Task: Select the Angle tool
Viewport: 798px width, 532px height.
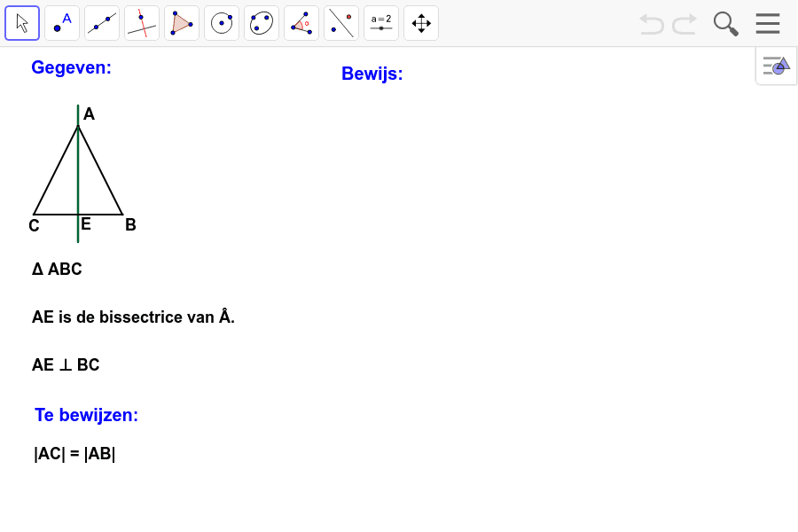Action: point(301,23)
